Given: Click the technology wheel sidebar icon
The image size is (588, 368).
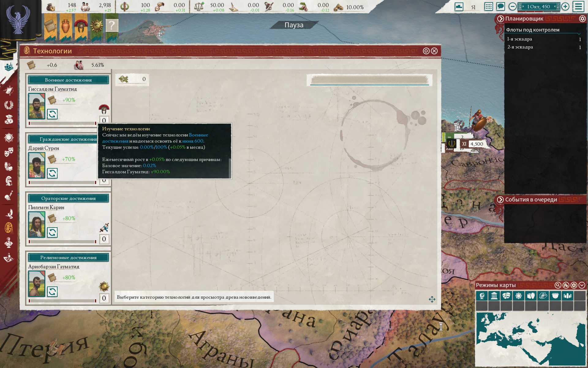Looking at the screenshot, I should [9, 227].
